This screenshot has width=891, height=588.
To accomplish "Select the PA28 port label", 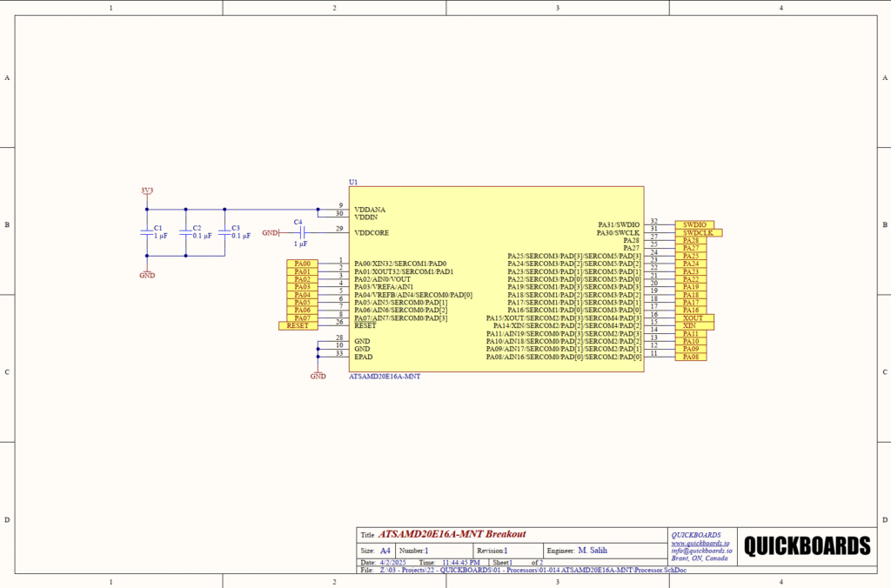I will 691,240.
